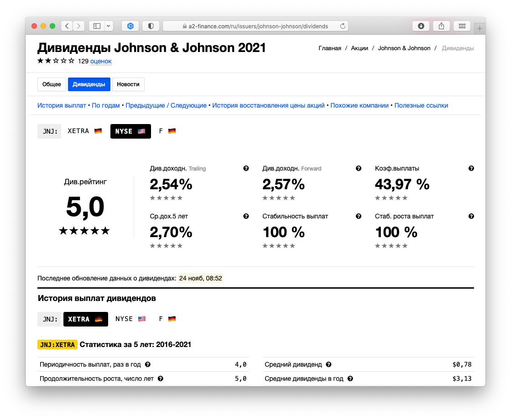Jump to 'Предыдущие / Следующие' section
The width and height of the screenshot is (511, 420).
[166, 106]
